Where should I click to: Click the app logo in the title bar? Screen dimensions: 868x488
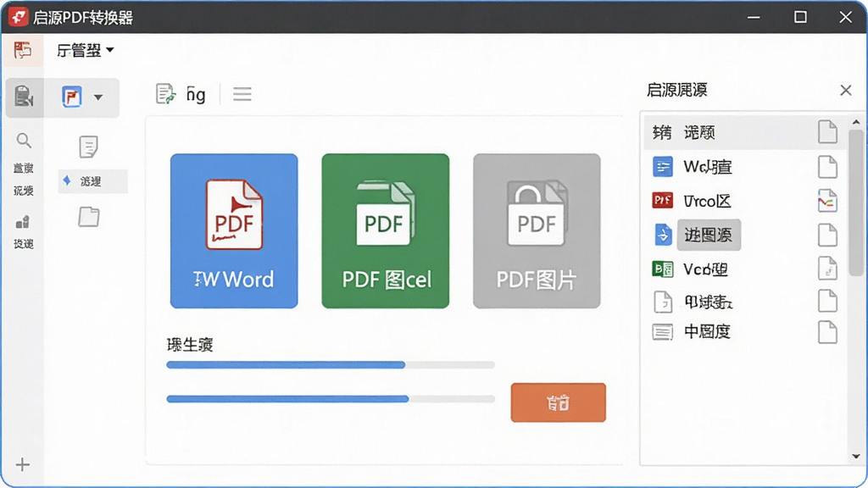pos(18,17)
